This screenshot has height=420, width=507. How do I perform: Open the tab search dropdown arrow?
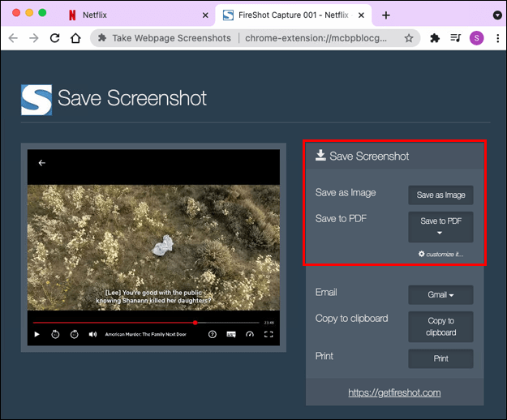click(497, 15)
